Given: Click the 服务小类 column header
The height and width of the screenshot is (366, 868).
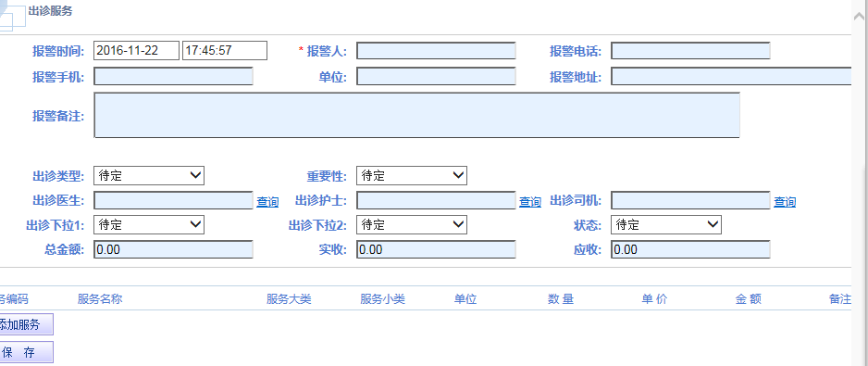Looking at the screenshot, I should click(382, 299).
